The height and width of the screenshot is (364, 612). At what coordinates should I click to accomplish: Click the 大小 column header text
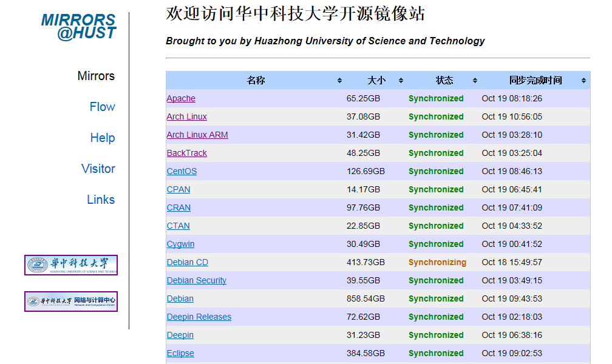click(376, 80)
